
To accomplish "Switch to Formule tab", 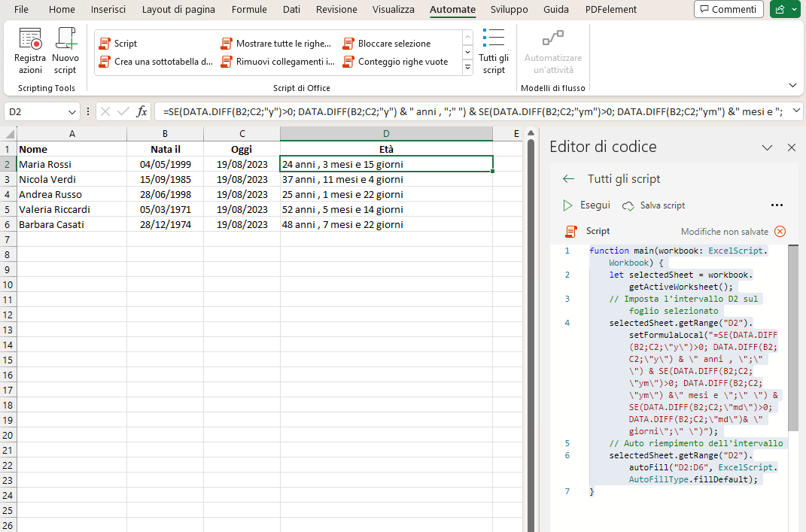I will pos(249,9).
